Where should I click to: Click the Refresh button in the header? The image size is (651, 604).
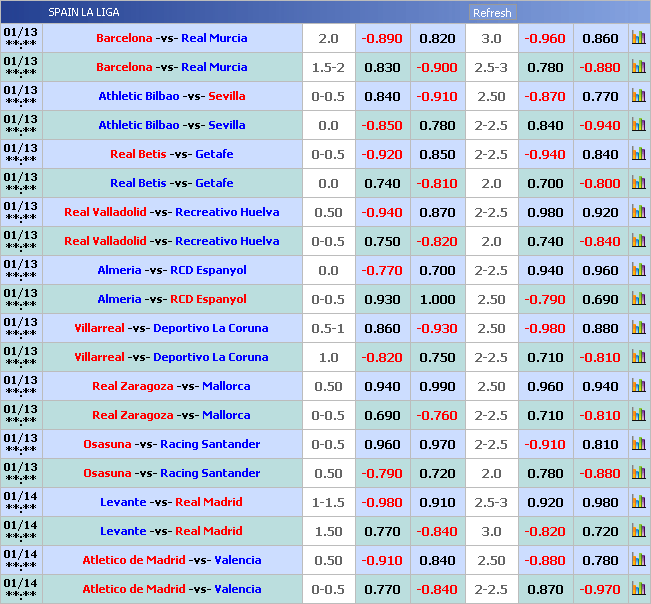point(491,13)
